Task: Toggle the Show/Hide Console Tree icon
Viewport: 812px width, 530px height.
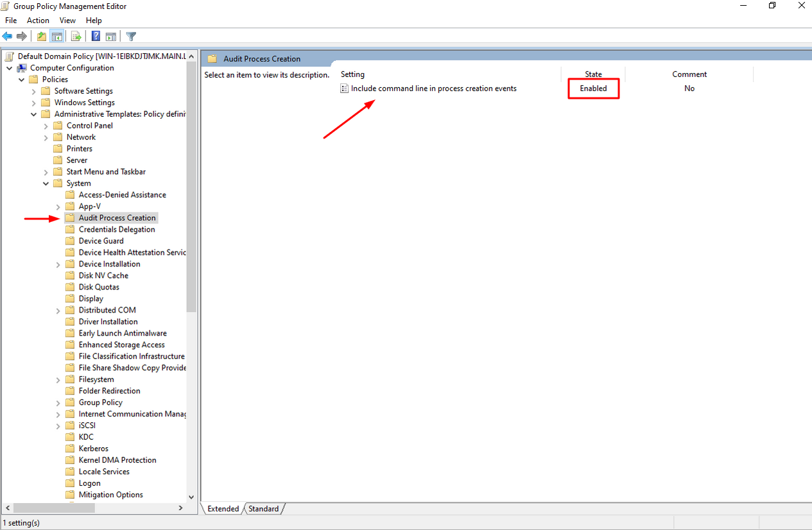Action: (56, 37)
